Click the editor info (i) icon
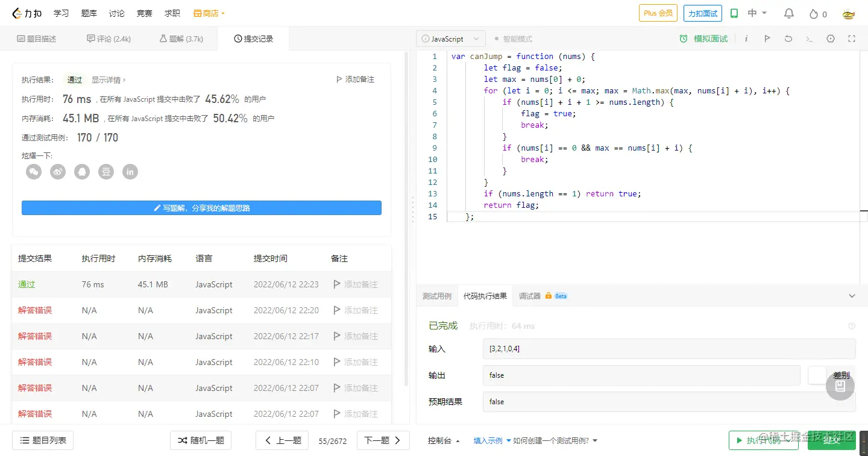This screenshot has height=456, width=868. (x=746, y=39)
